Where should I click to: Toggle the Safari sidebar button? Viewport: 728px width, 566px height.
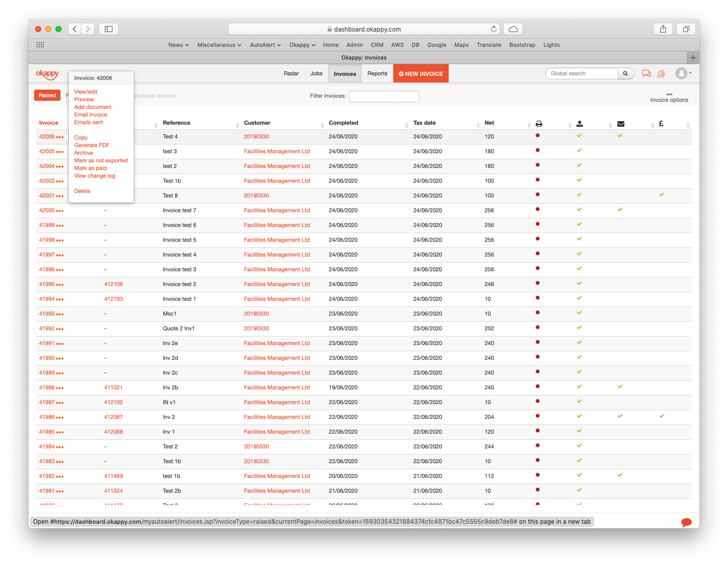[108, 29]
